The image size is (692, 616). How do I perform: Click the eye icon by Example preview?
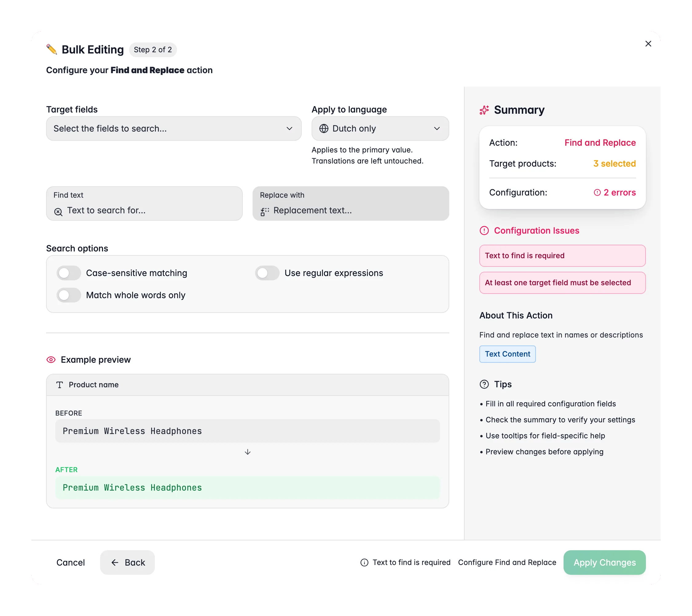(x=51, y=360)
